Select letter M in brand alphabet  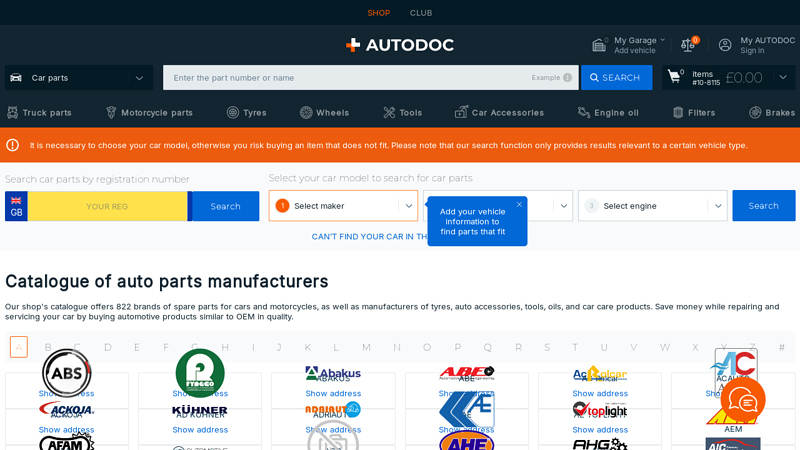point(366,347)
